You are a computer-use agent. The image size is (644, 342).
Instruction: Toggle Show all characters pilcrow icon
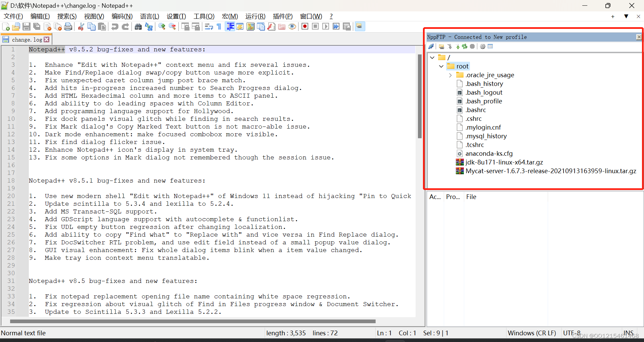point(219,27)
